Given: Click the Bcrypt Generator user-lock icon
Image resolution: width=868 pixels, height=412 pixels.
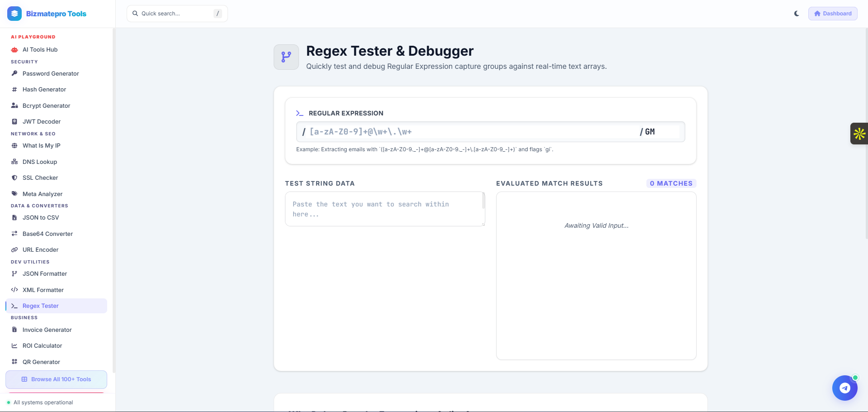Looking at the screenshot, I should click(14, 105).
